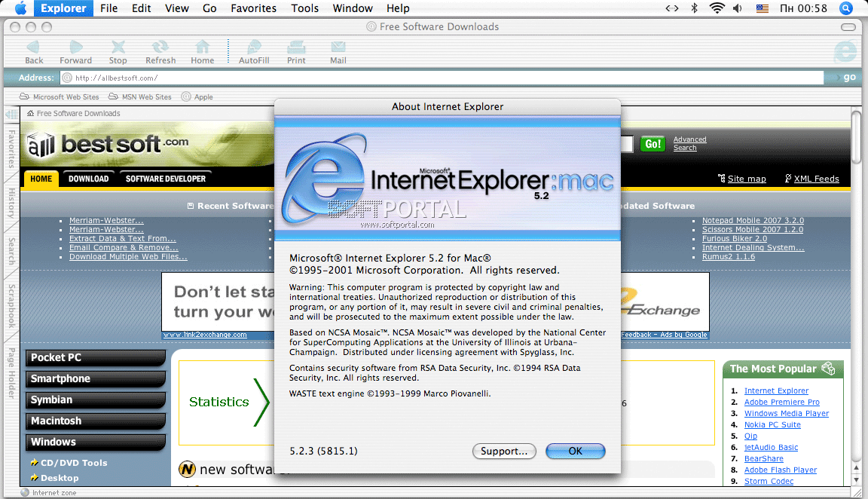Select the Windows category
Viewport: 868px width, 499px height.
(x=95, y=442)
